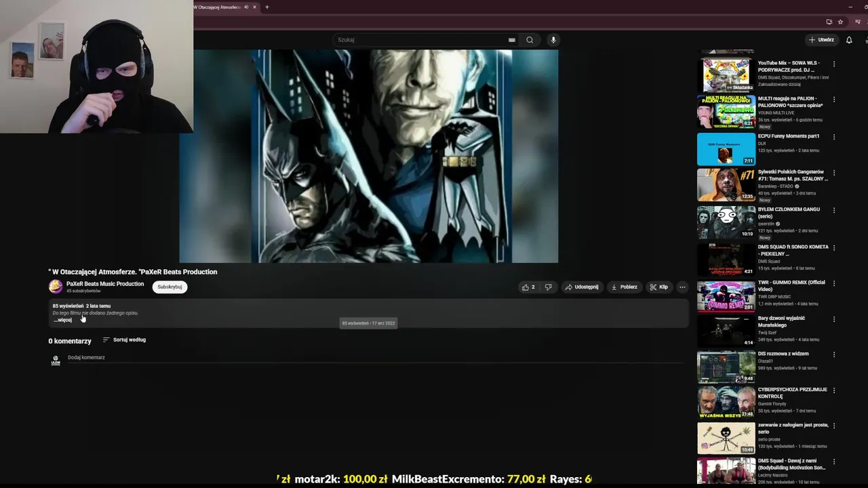Open YouTube notifications bell
868x488 pixels.
click(849, 40)
